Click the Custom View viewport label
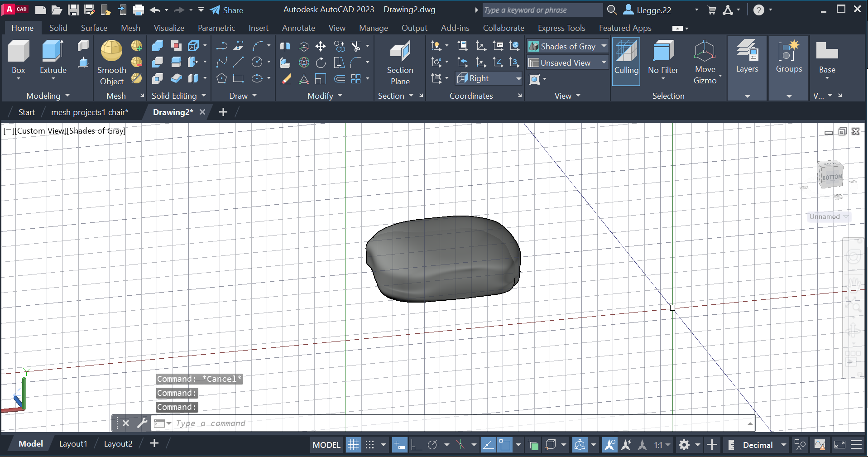Viewport: 868px width, 457px height. (x=41, y=131)
